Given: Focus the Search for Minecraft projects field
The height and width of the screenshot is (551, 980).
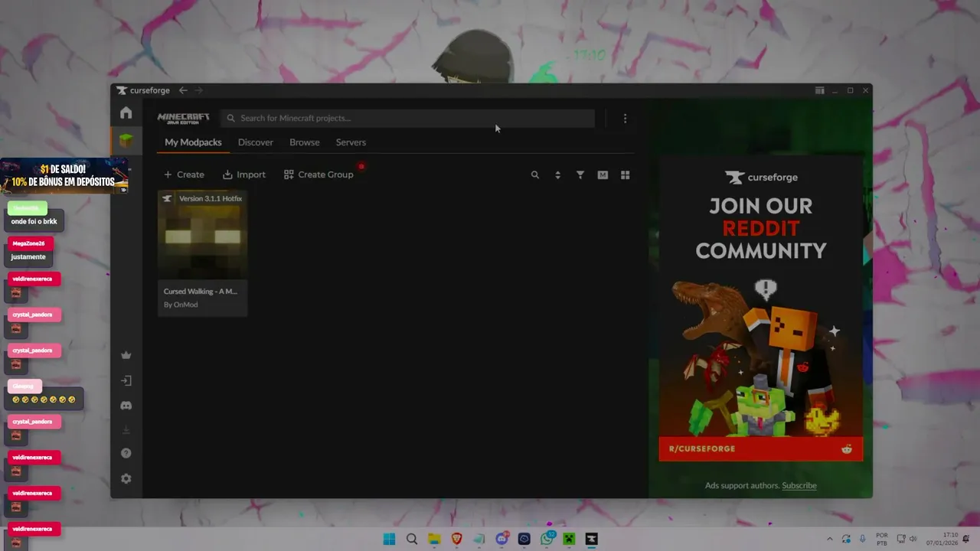Looking at the screenshot, I should click(408, 118).
